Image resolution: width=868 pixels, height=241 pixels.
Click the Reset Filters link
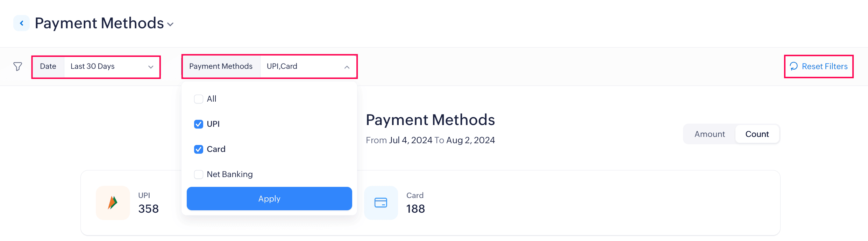click(x=824, y=66)
